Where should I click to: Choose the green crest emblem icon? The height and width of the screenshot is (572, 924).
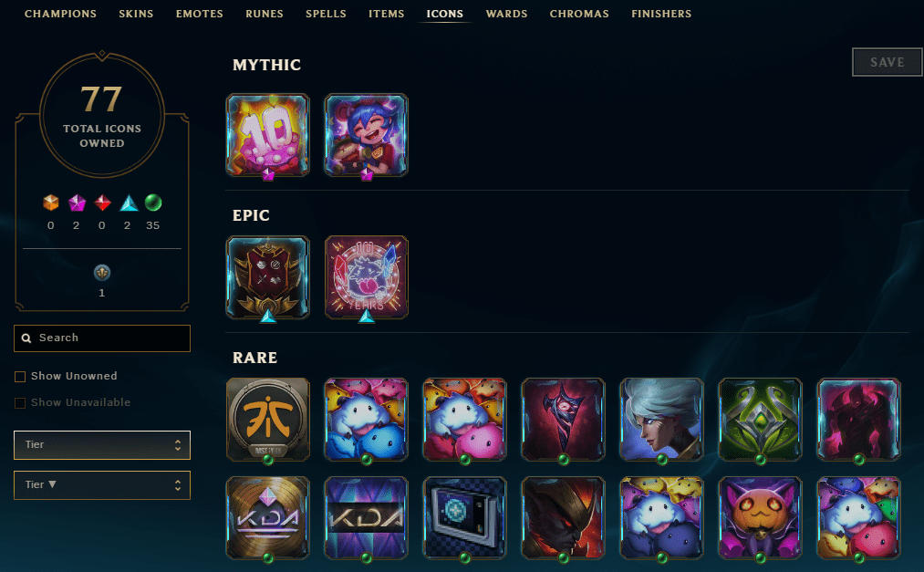pyautogui.click(x=760, y=420)
